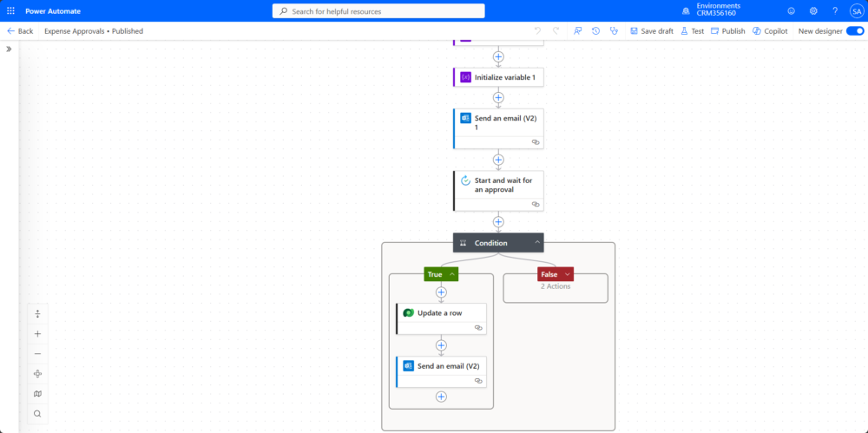Screen dimensions: 868x433
Task: Open version history clock icon
Action: pyautogui.click(x=595, y=31)
